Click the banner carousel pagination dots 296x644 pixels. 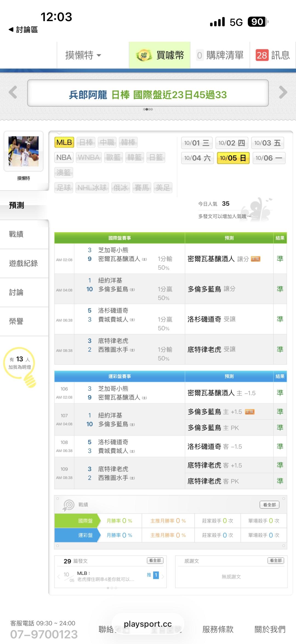[x=148, y=109]
